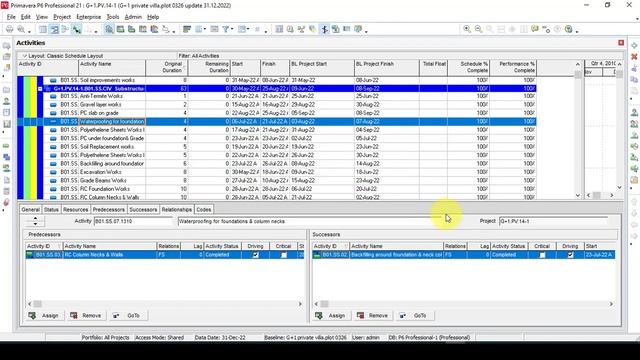Click the Resources icon in left sidebar
This screenshot has width=640, height=360.
(7, 101)
